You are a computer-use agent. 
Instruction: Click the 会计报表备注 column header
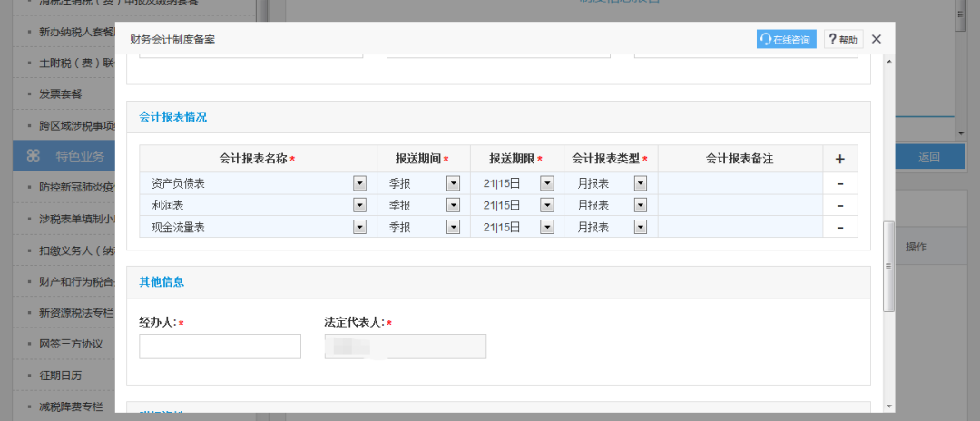tap(740, 159)
